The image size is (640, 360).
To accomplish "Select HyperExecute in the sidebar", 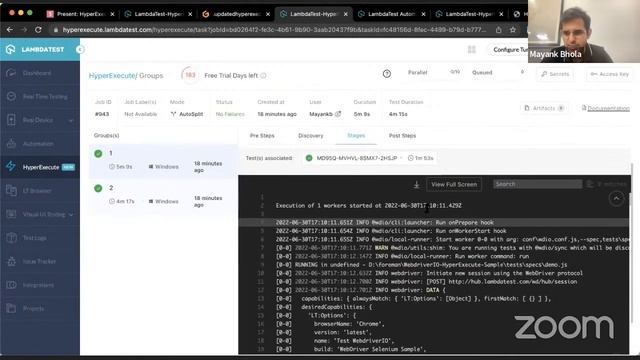I will [40, 167].
